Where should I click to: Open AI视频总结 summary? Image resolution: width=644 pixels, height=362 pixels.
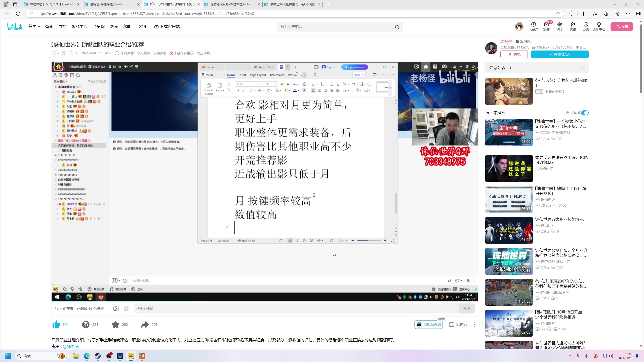pyautogui.click(x=428, y=324)
